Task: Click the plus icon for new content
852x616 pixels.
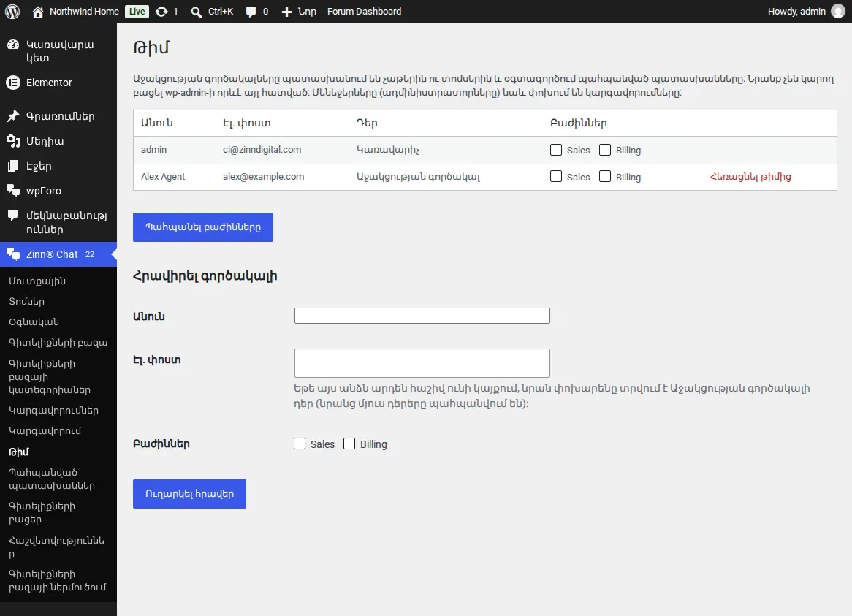Action: click(286, 12)
